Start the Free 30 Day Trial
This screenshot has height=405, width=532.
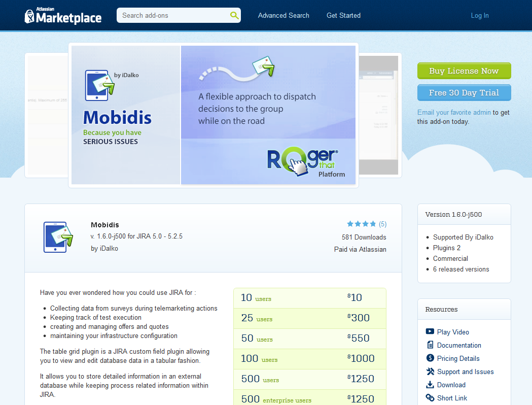tap(464, 92)
